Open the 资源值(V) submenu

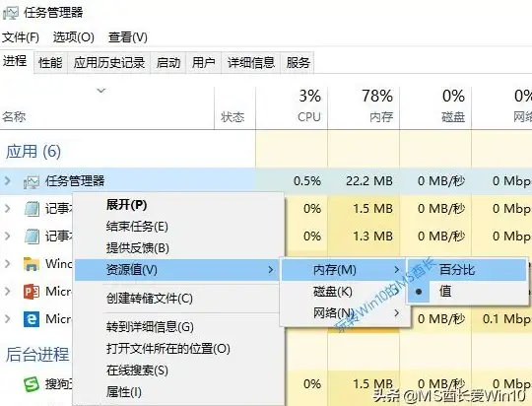176,270
